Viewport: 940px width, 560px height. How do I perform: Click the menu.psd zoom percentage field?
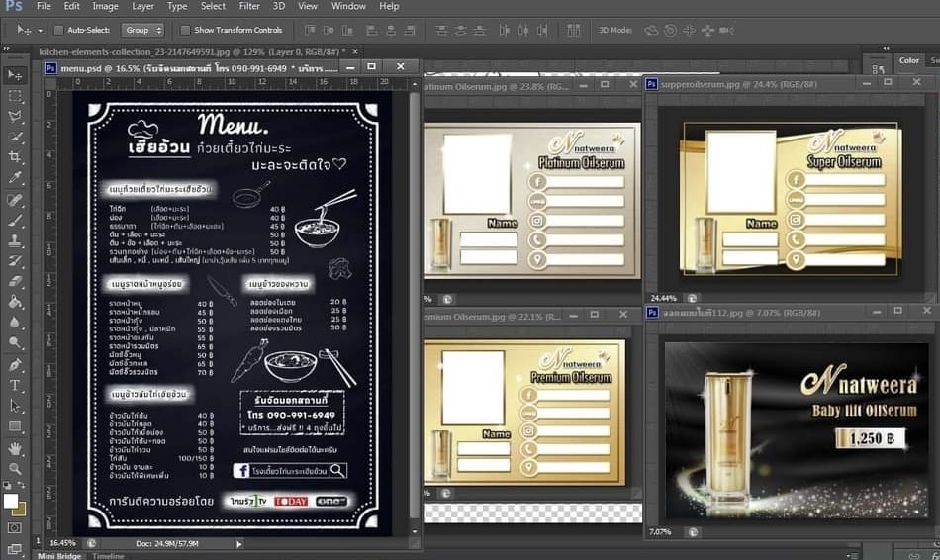[x=61, y=544]
